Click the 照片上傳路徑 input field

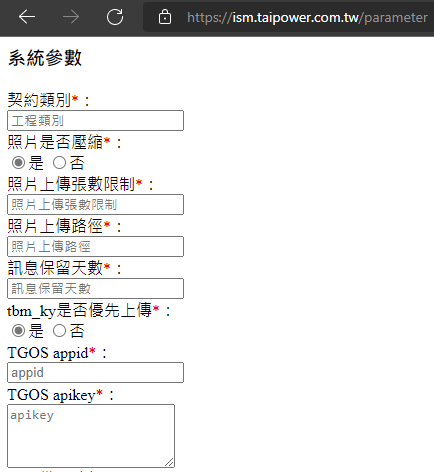click(x=95, y=246)
